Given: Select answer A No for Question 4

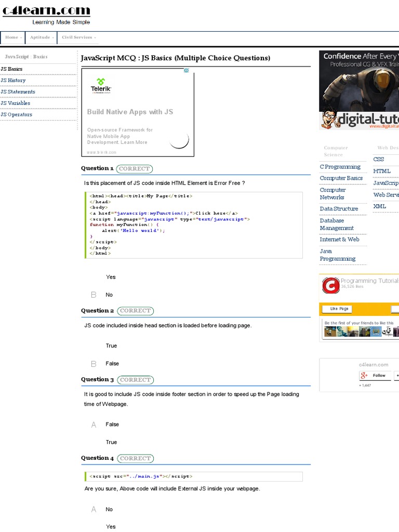Looking at the screenshot, I should click(x=102, y=509).
